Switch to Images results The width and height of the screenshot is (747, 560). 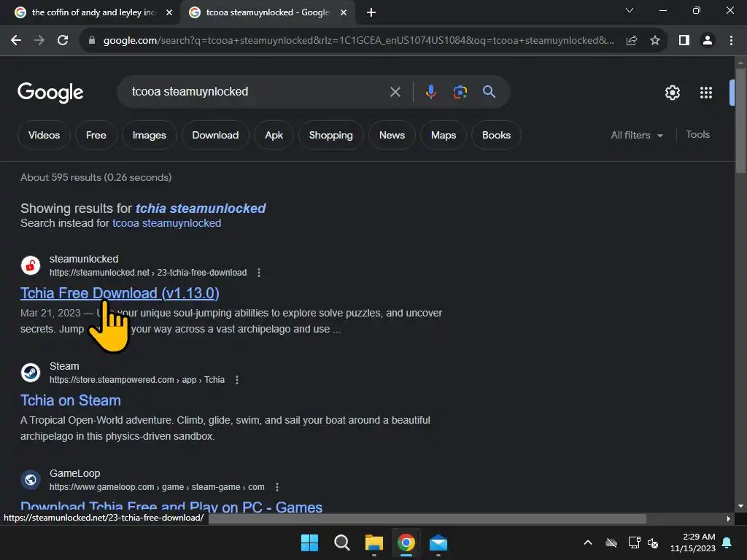[149, 135]
